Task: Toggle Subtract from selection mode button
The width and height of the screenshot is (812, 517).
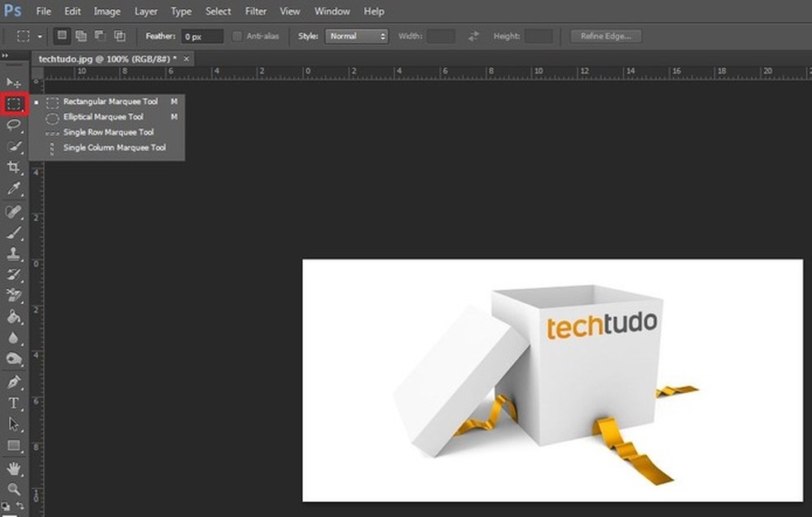Action: (x=100, y=36)
